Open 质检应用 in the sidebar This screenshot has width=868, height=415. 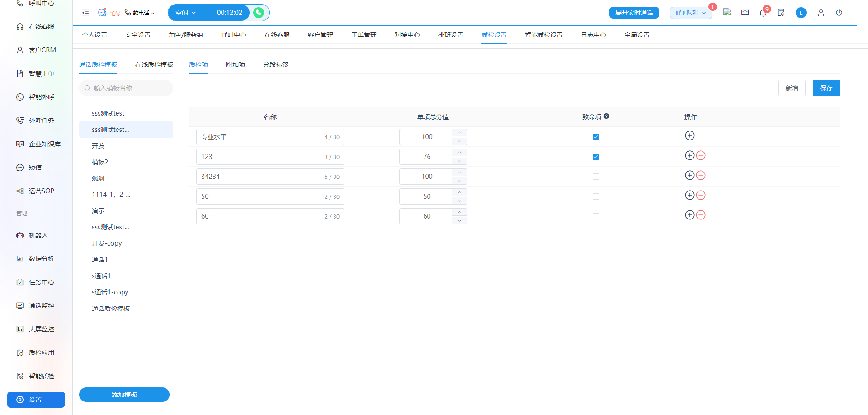click(36, 353)
